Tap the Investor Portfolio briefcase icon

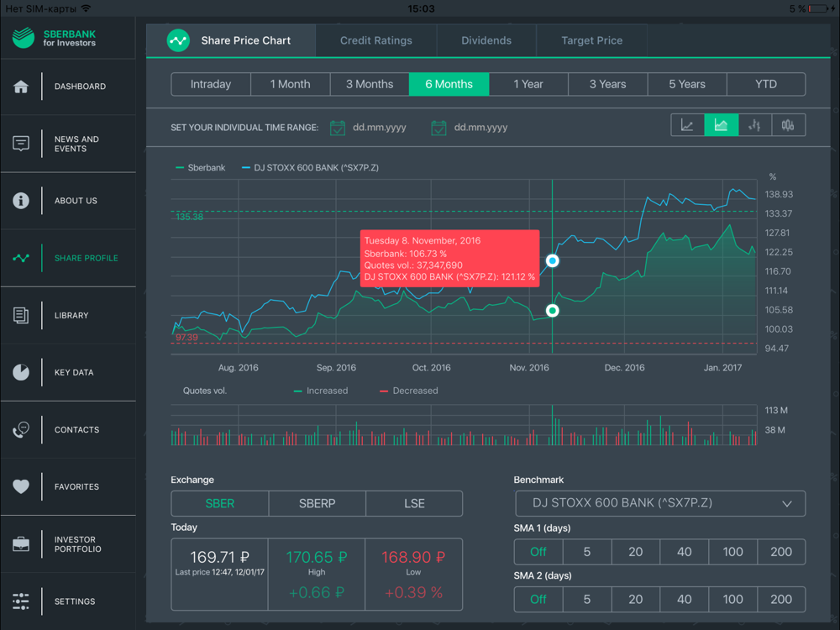(21, 544)
